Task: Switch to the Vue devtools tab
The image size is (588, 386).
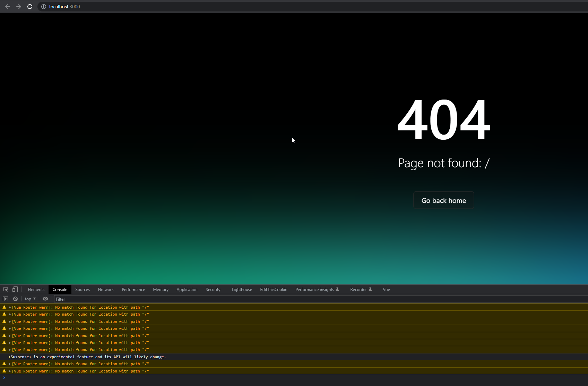Action: 386,289
